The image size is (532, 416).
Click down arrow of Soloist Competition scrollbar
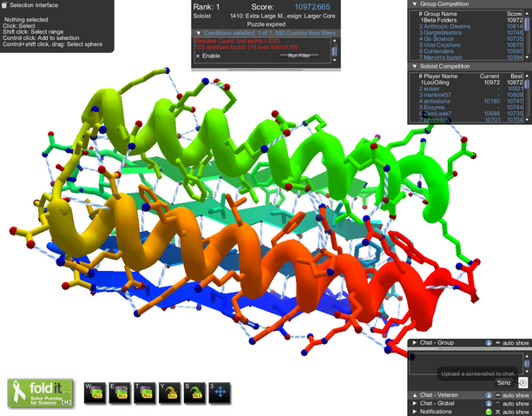[x=527, y=120]
